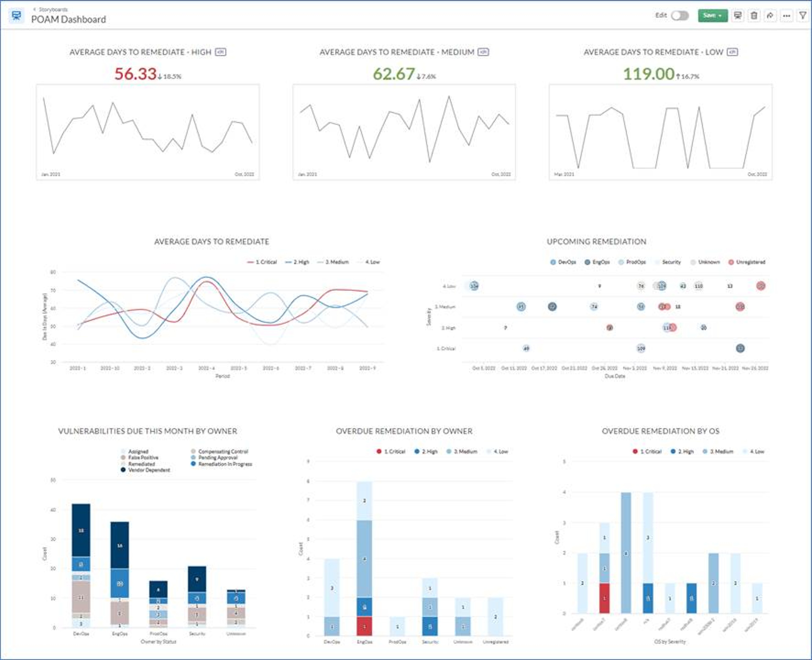Open the three-dots more options menu
Screen dimensions: 812x660
(x=787, y=16)
